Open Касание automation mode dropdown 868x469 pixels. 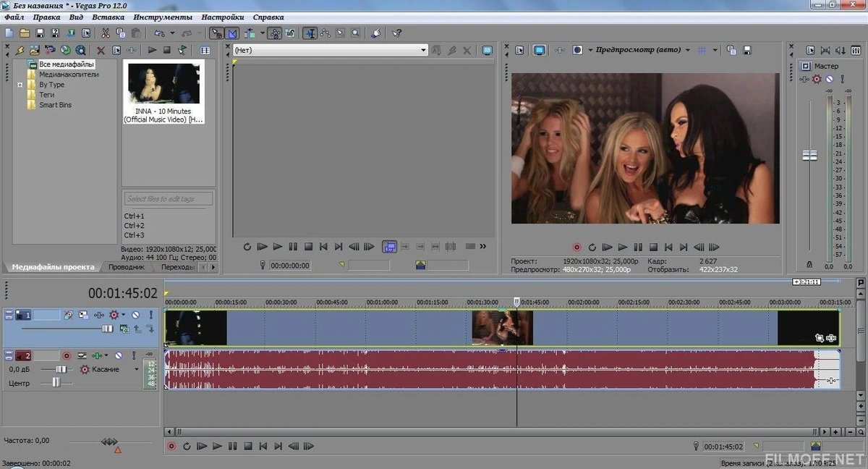(x=137, y=369)
